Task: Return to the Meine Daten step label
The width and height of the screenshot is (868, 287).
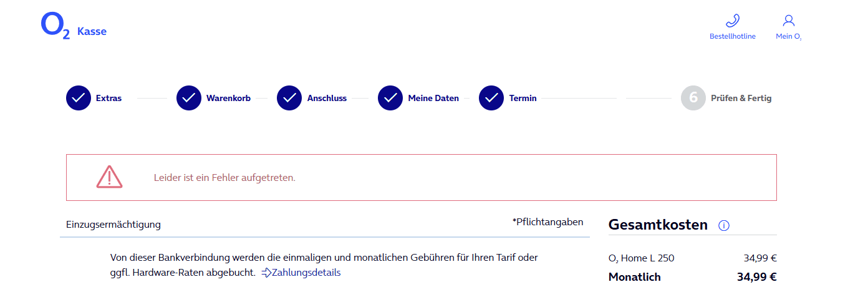Action: click(433, 98)
